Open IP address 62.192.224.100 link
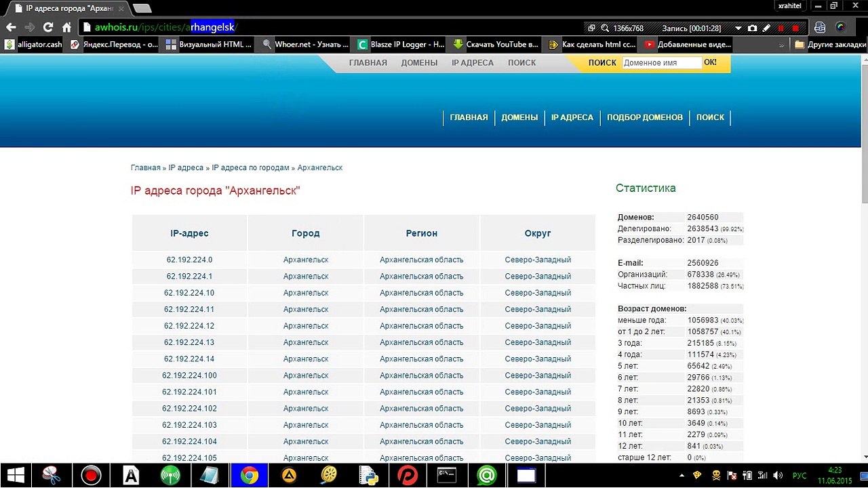Image resolution: width=868 pixels, height=488 pixels. click(189, 375)
